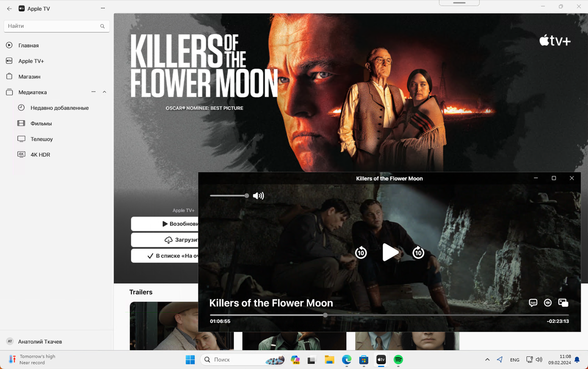Viewport: 588px width, 369px height.
Task: Click the В списке «На очереди» button
Action: click(x=165, y=256)
